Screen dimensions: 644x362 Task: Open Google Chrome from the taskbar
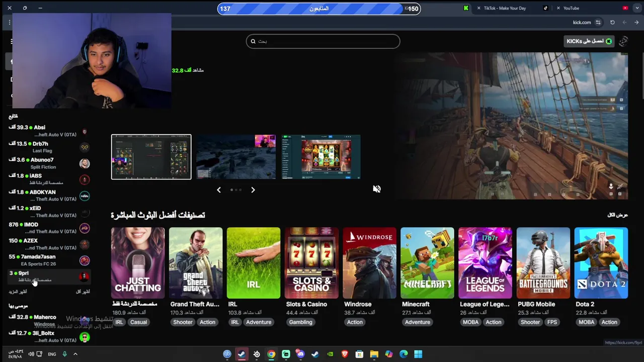pos(271,354)
